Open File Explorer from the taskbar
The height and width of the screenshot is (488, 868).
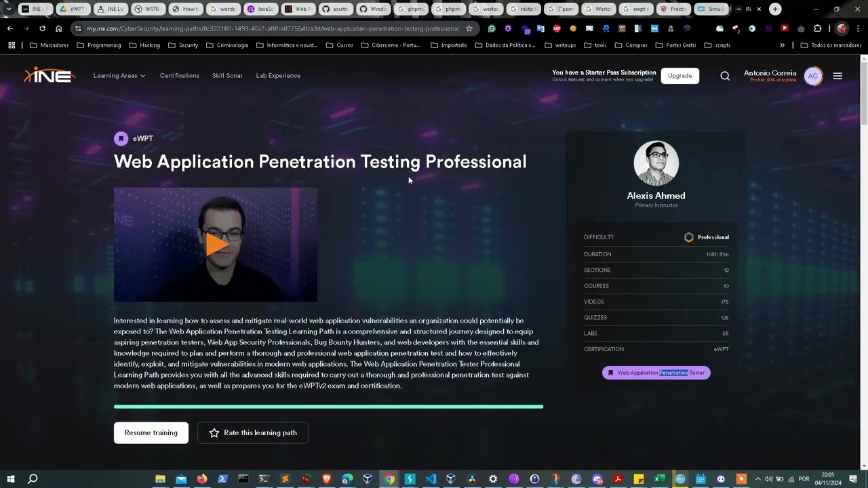pyautogui.click(x=160, y=479)
